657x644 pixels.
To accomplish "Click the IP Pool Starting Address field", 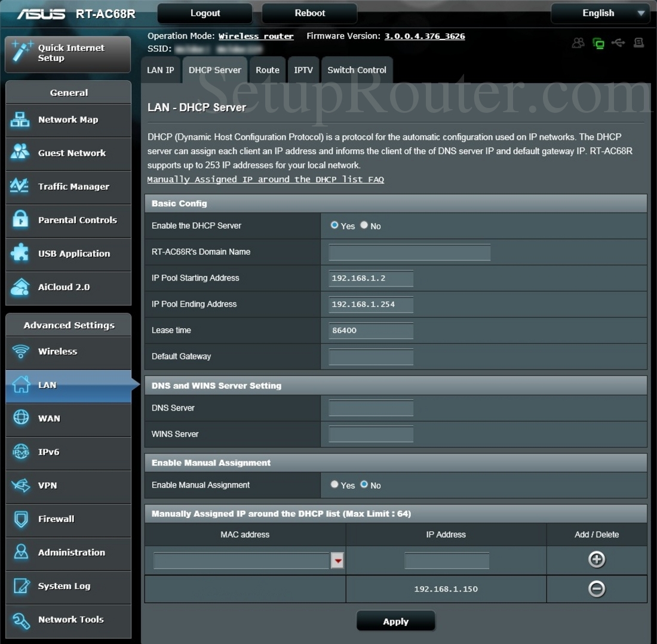I will (x=371, y=278).
